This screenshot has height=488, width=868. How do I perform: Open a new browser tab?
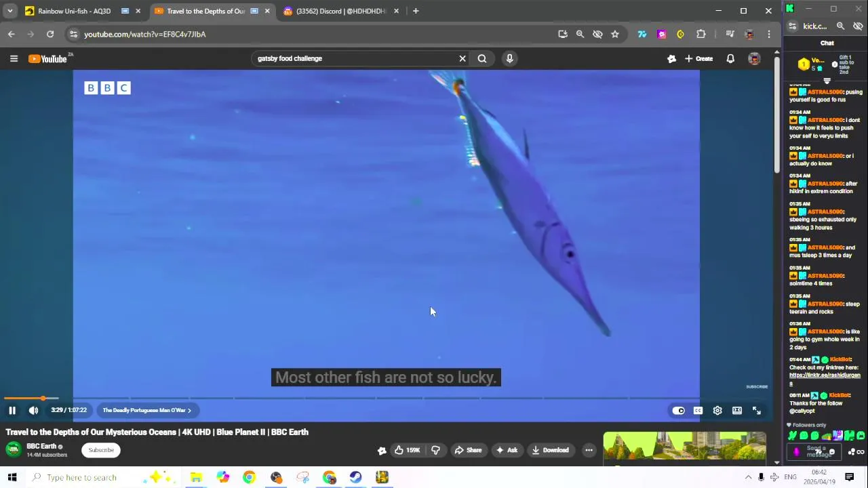(x=416, y=11)
